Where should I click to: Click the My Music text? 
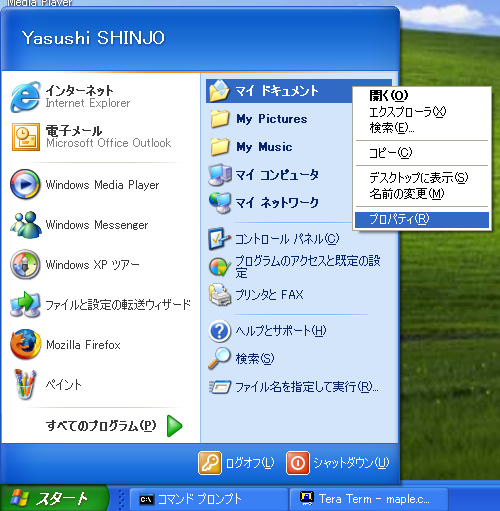pos(264,147)
